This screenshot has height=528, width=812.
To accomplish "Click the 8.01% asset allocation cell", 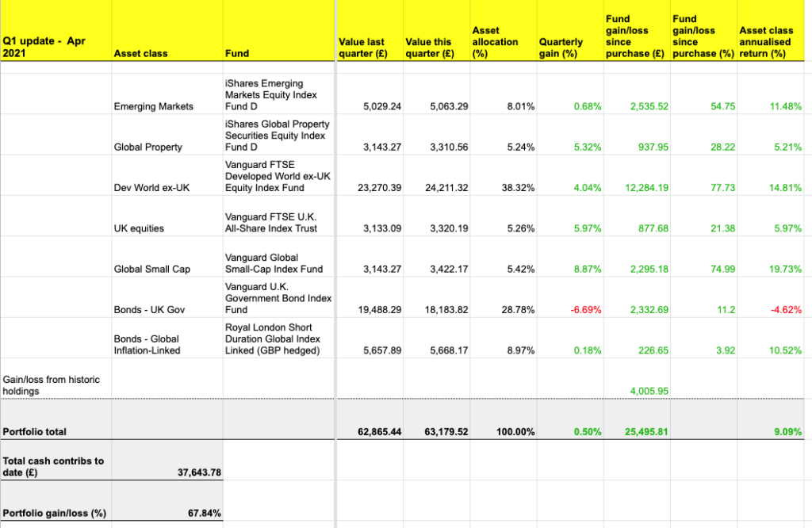I will 504,94.
